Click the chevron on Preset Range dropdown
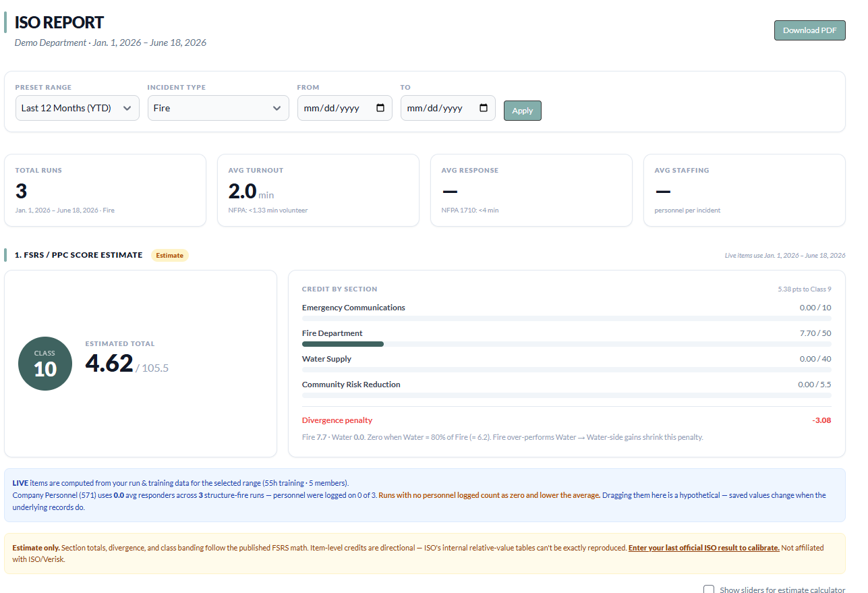This screenshot has width=868, height=593. point(127,108)
